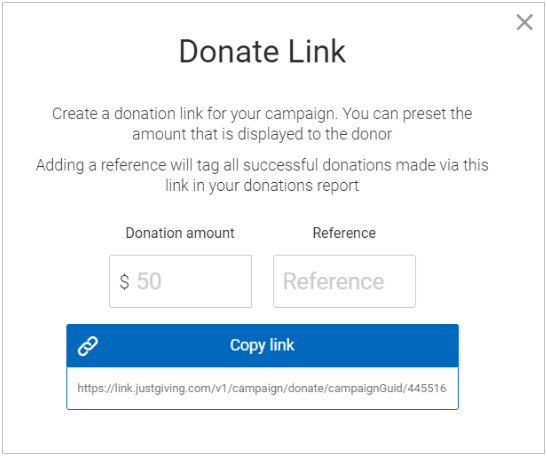547x459 pixels.
Task: Click the Donation amount label
Action: [x=180, y=233]
